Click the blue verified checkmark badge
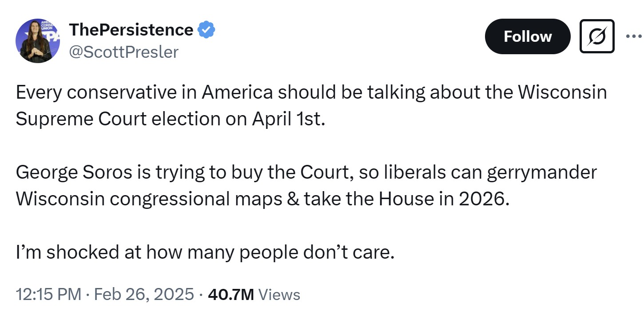Screen dimensions: 644x312 (206, 30)
